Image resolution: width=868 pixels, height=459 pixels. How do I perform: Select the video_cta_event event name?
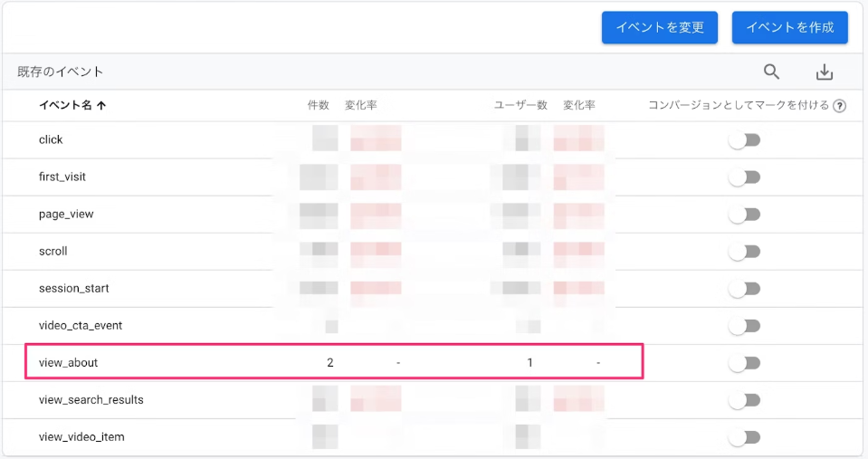[x=81, y=326]
